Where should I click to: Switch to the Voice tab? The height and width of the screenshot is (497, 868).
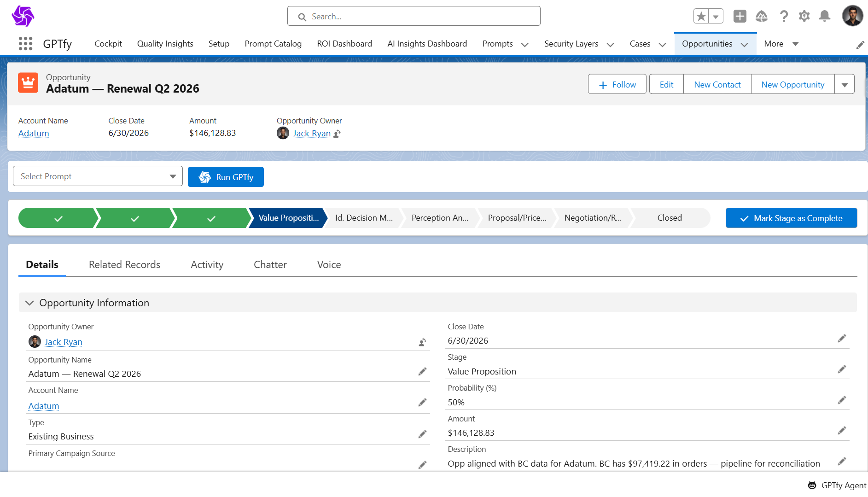click(x=329, y=265)
